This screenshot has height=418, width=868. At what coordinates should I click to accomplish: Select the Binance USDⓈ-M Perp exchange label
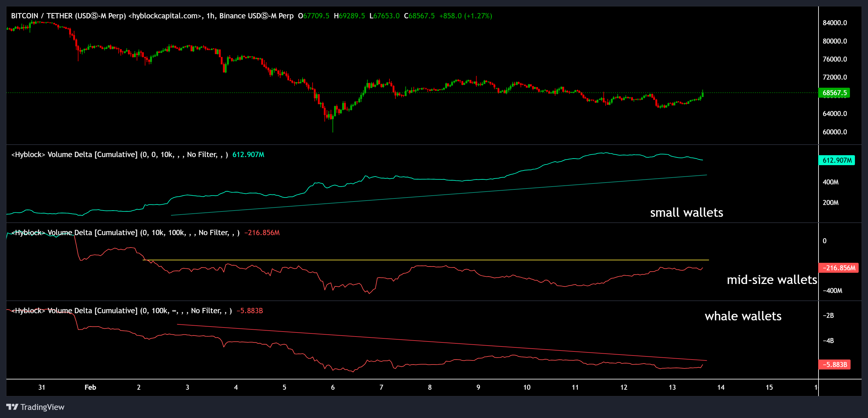[x=257, y=16]
